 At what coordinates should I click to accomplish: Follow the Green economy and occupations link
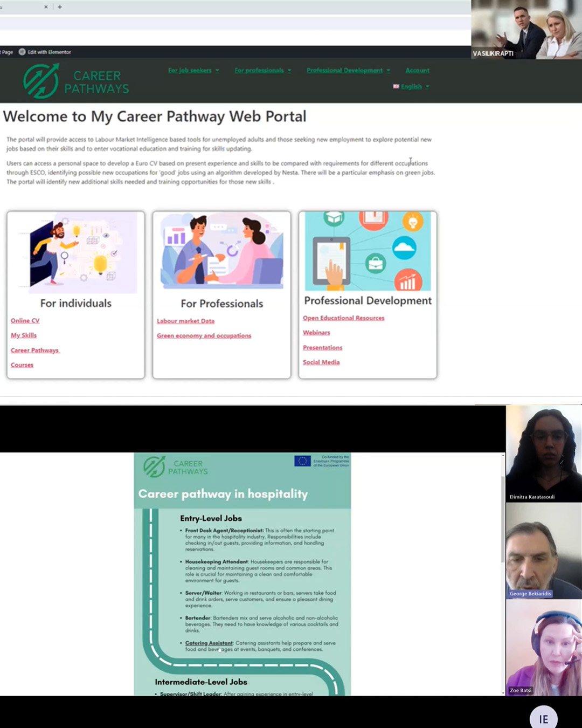point(204,336)
